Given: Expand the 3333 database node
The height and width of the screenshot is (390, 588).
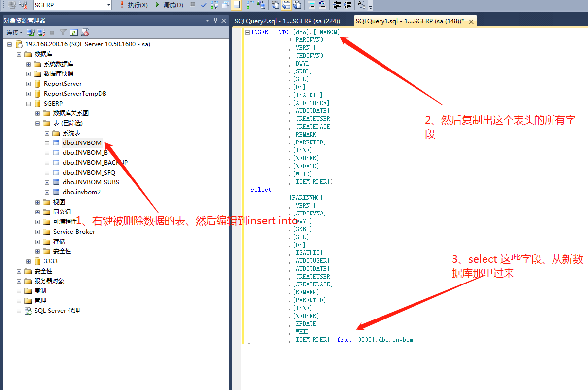Looking at the screenshot, I should pos(29,261).
